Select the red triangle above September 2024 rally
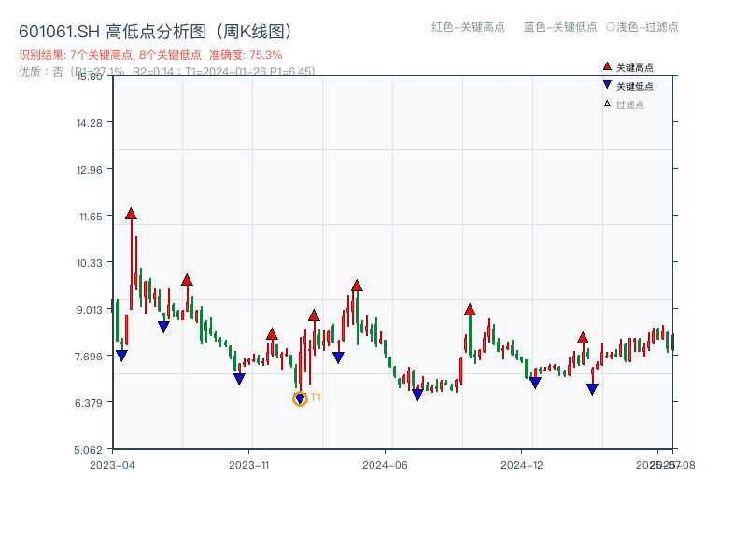Screen dimensions: 747x560 470,309
